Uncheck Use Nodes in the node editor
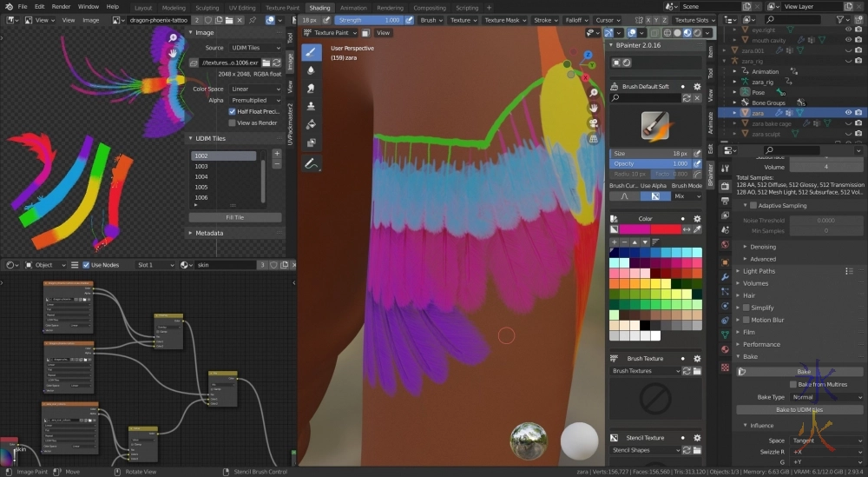The image size is (868, 477). 86,265
